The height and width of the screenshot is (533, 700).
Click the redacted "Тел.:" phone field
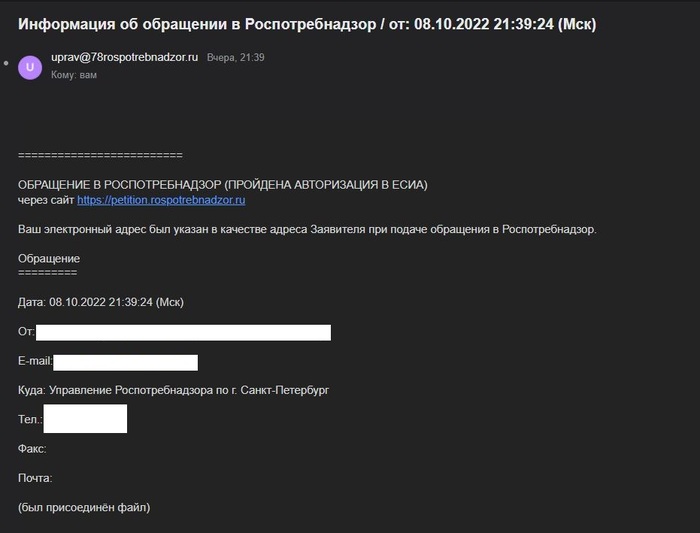[x=85, y=419]
